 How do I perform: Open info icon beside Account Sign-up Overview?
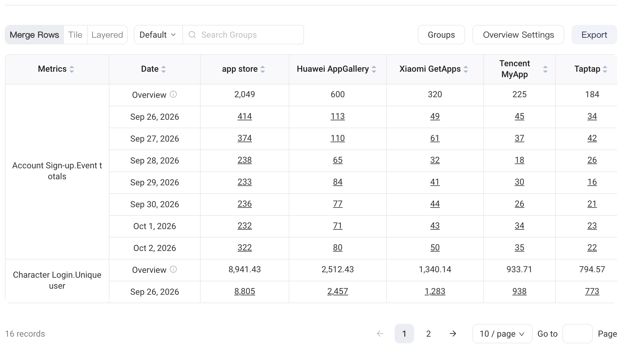coord(173,94)
